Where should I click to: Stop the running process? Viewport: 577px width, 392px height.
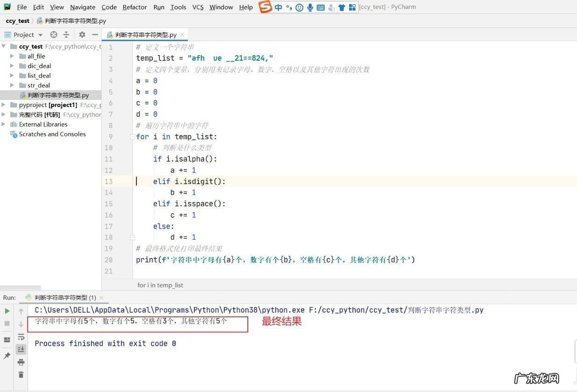pyautogui.click(x=7, y=323)
